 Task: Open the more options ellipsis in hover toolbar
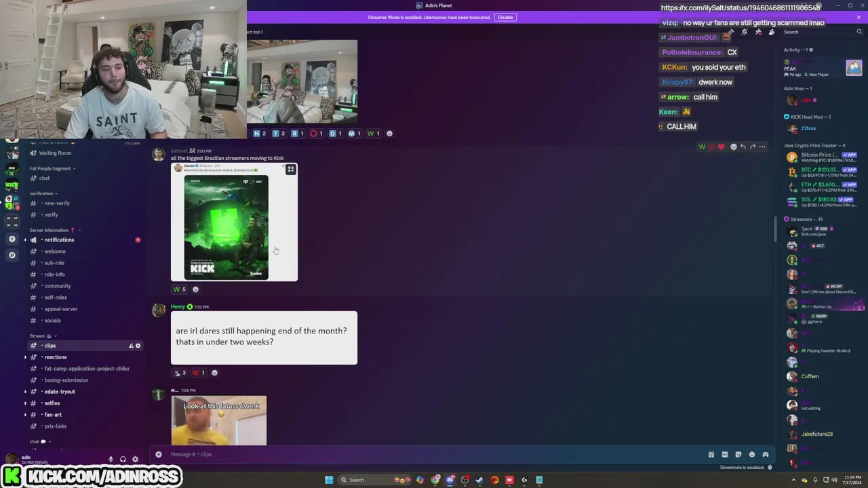[762, 146]
